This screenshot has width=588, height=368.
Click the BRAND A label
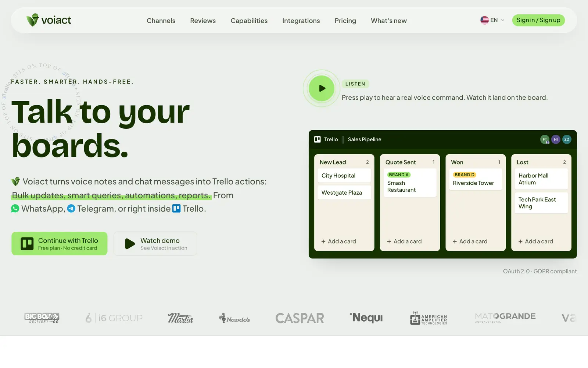(x=399, y=175)
